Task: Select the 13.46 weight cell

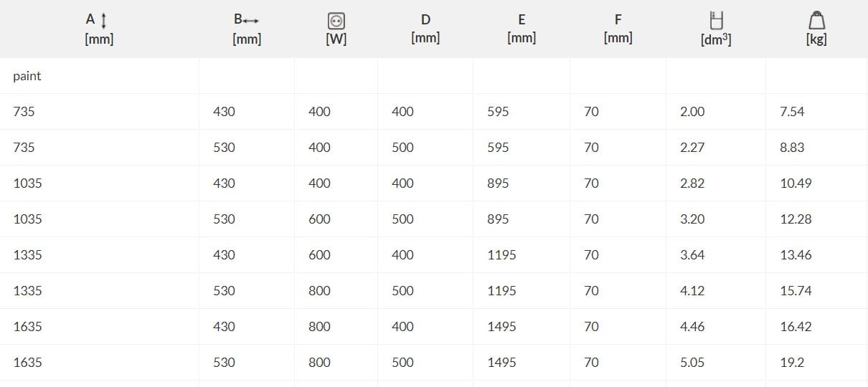Action: click(796, 255)
